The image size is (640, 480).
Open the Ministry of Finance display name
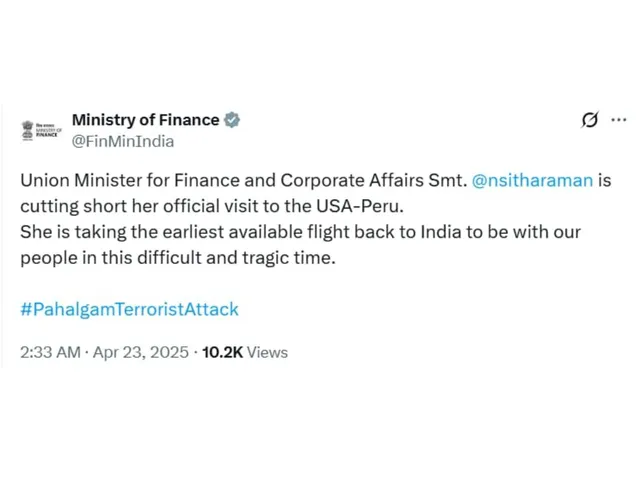[x=145, y=120]
